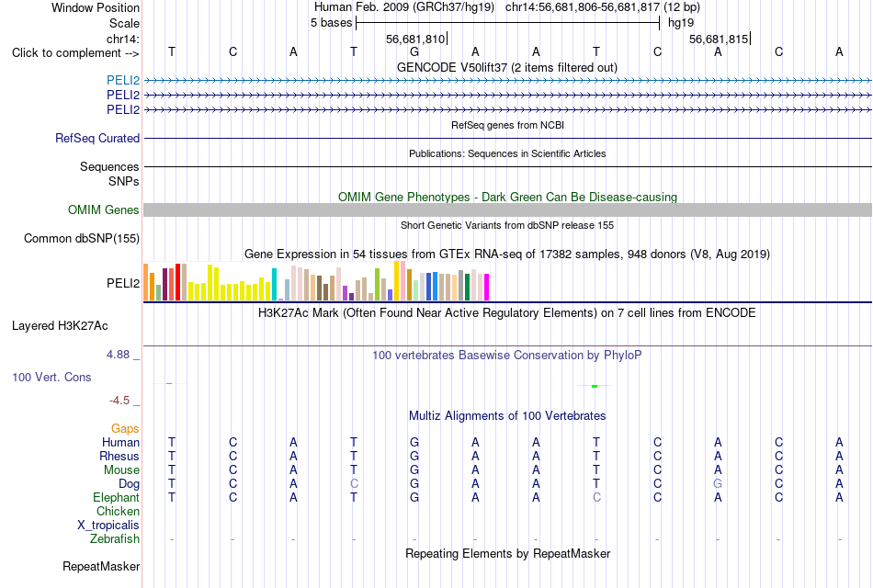Open the H3K27Ac Mark track title
The height and width of the screenshot is (588, 873).
pos(506,313)
